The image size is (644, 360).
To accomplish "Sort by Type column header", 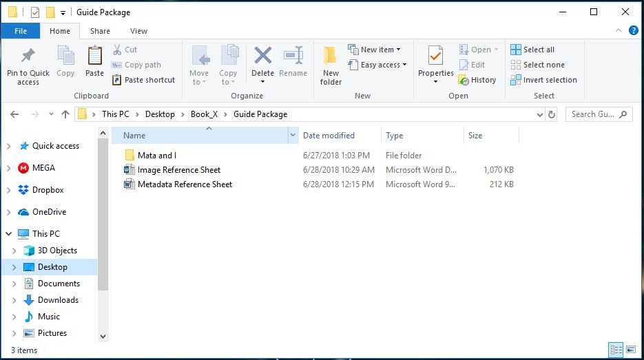I will [x=422, y=135].
